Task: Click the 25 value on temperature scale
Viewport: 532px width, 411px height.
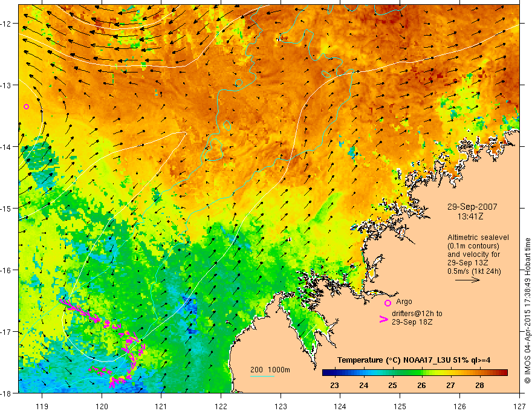Action: point(392,386)
